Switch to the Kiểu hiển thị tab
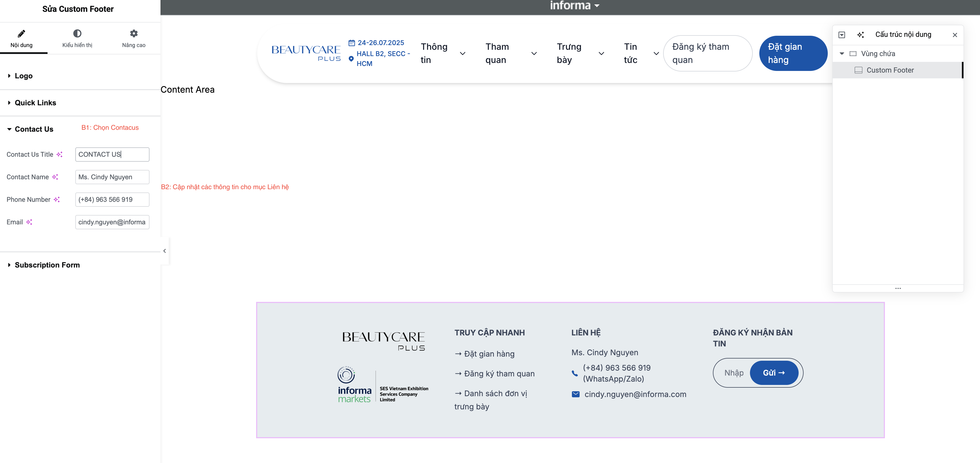Viewport: 980px width, 463px height. 77,38
